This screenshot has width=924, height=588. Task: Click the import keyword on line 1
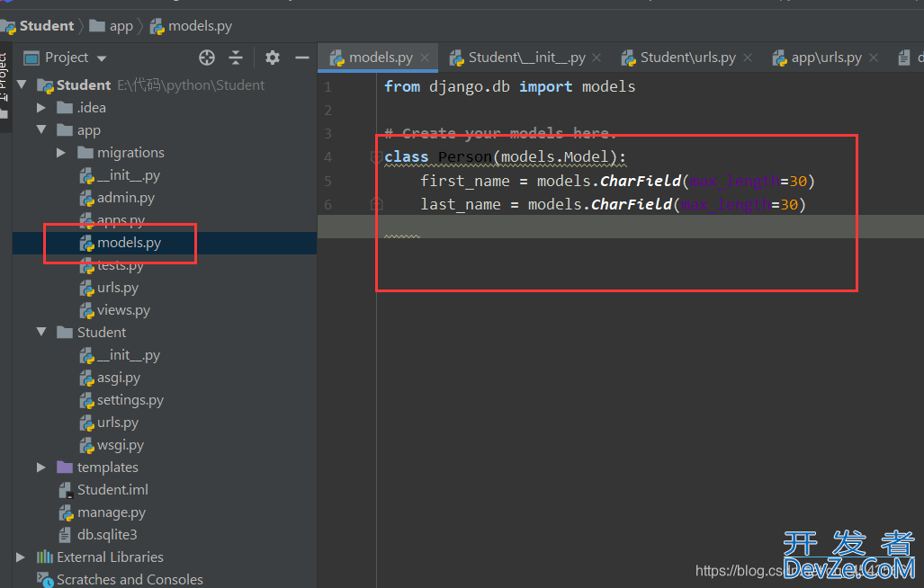click(x=546, y=86)
